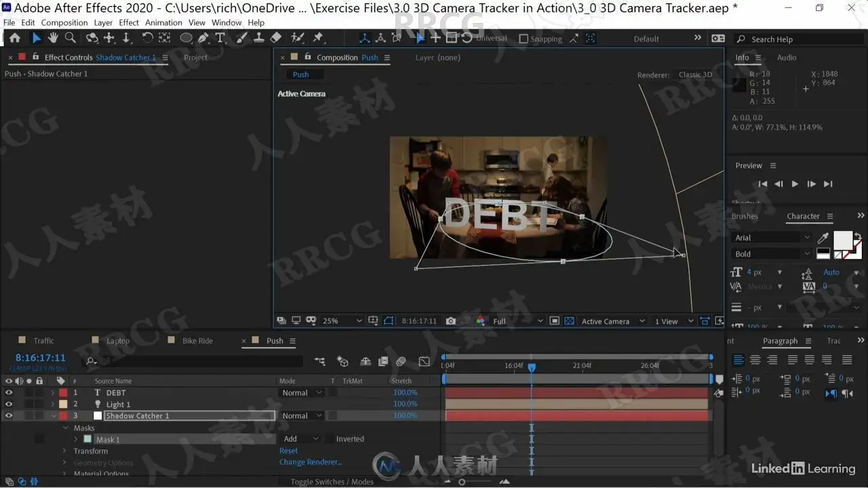This screenshot has height=488, width=868.
Task: Check Inverted for Mask 1
Action: [330, 439]
